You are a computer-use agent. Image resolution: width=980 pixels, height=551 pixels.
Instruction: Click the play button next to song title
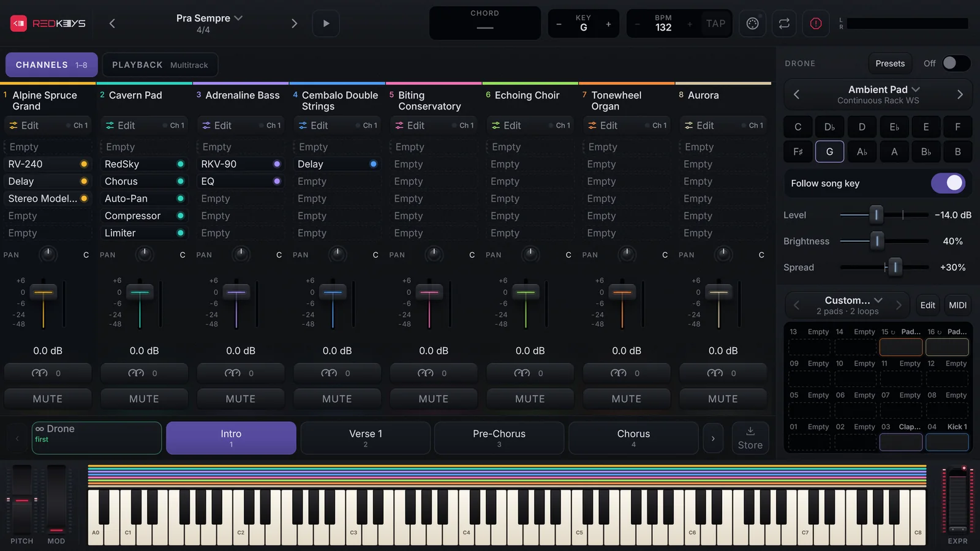click(326, 23)
